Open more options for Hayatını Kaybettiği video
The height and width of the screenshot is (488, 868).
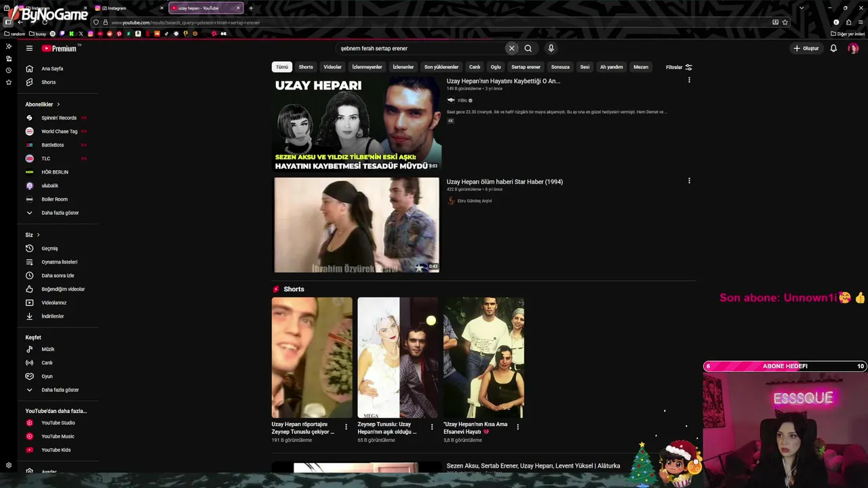pos(689,80)
